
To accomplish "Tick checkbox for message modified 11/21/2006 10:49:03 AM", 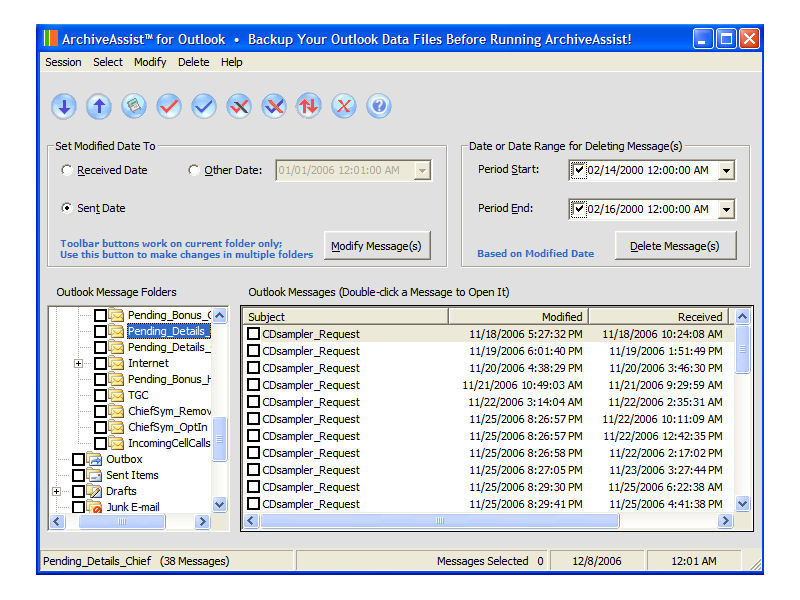I will [253, 385].
